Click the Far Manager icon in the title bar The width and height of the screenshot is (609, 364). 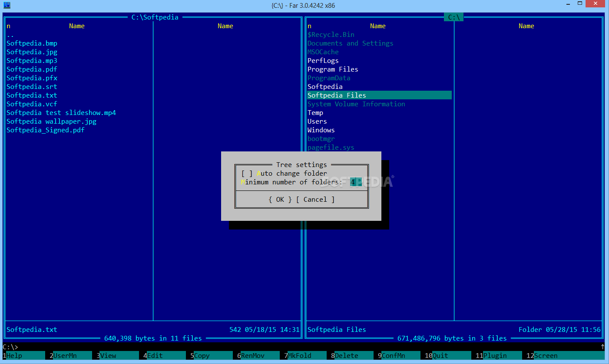click(x=7, y=5)
